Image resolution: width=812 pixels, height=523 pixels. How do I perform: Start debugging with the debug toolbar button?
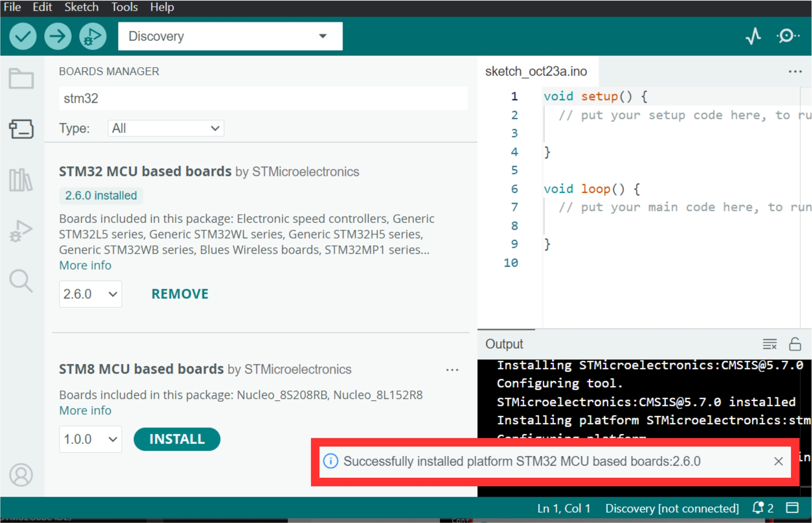[92, 36]
